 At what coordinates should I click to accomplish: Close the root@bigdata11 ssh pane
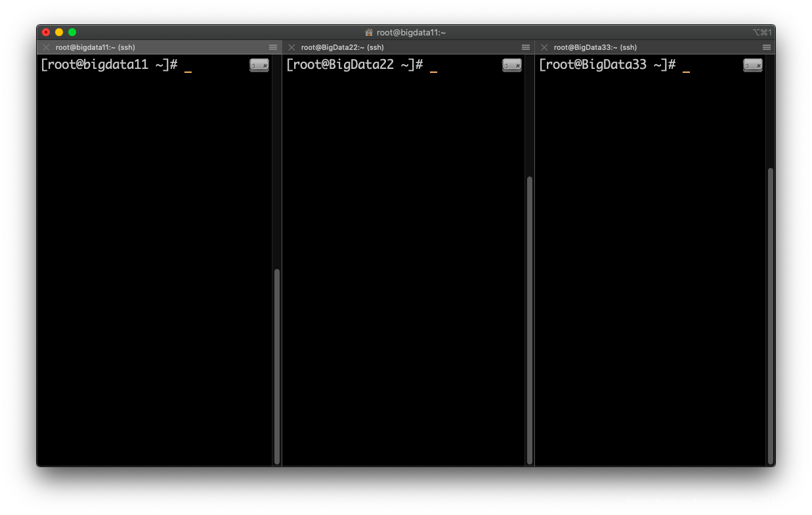(x=46, y=47)
